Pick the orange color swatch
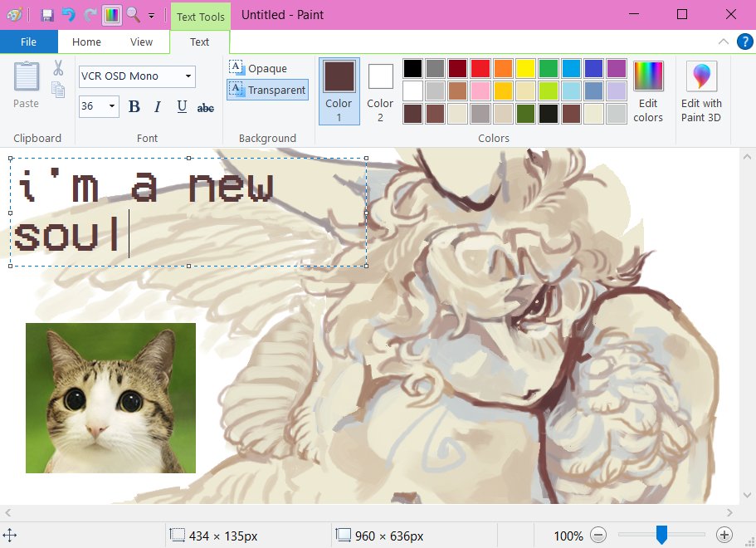Image resolution: width=756 pixels, height=548 pixels. pos(503,68)
